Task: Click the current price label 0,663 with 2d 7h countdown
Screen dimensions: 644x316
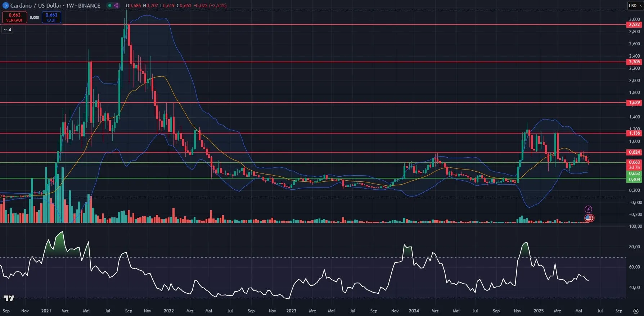Action: point(634,165)
